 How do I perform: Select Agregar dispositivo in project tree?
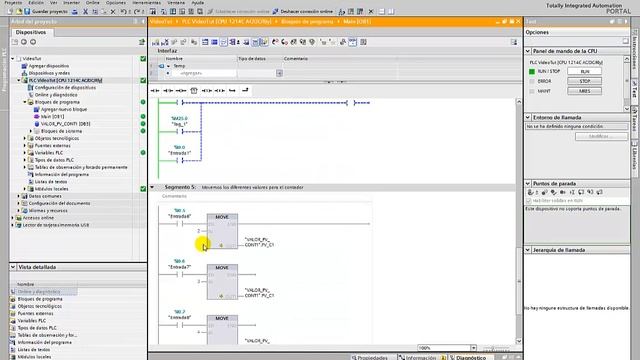click(49, 66)
